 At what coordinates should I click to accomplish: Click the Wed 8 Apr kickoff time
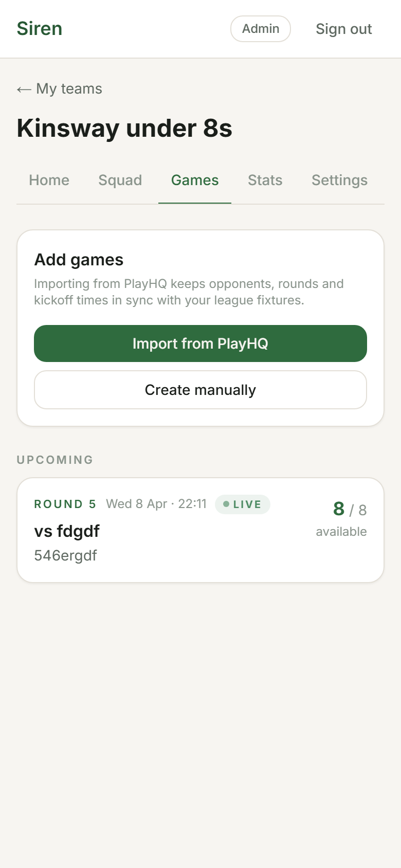click(156, 504)
